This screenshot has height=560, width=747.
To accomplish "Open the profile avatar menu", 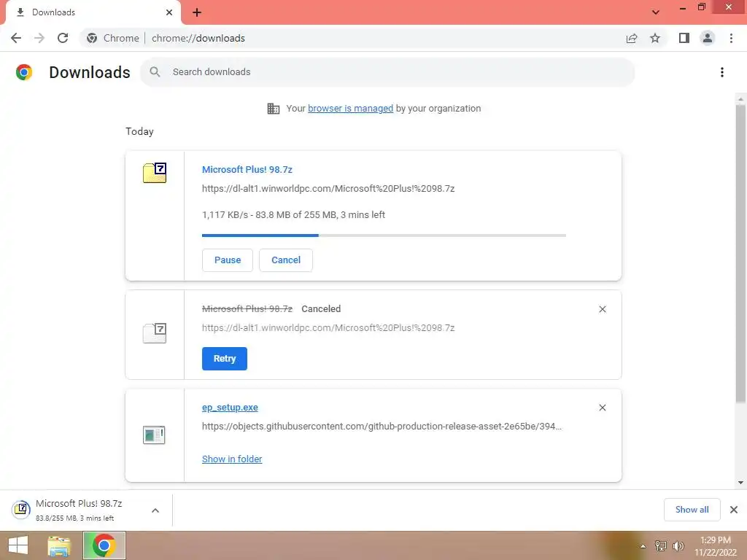I will pyautogui.click(x=708, y=38).
